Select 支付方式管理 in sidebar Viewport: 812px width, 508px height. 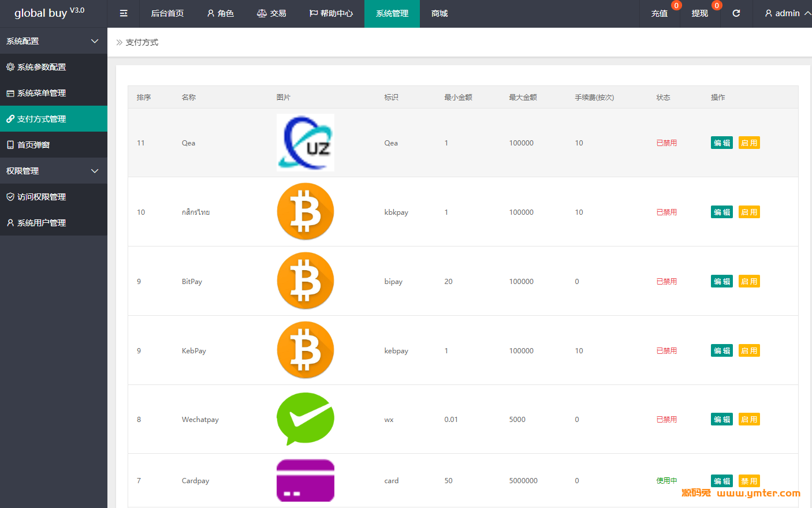(x=54, y=119)
